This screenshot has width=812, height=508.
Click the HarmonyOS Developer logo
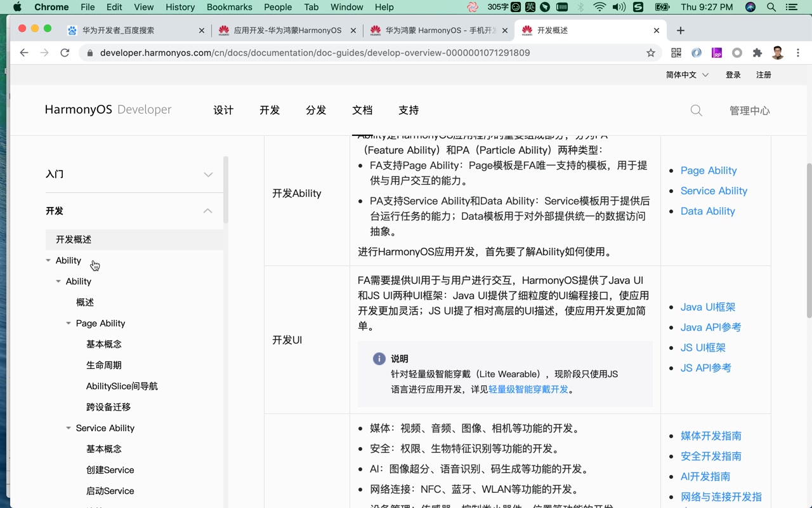pos(108,110)
